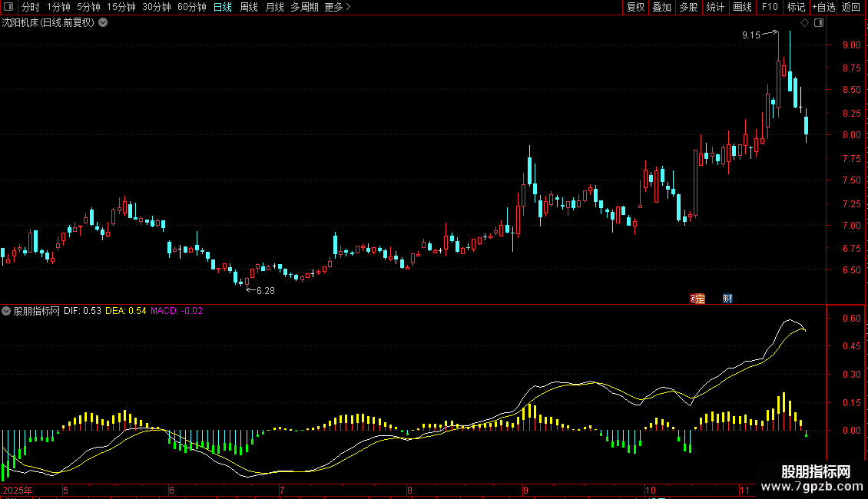
Task: Click the 6.28 low price label
Action: [x=266, y=291]
